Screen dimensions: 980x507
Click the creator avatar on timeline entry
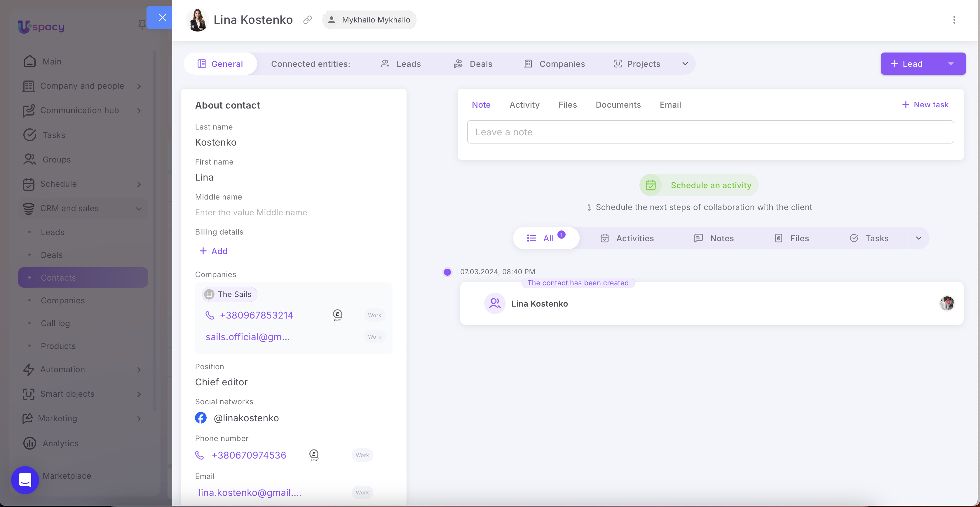(x=947, y=303)
